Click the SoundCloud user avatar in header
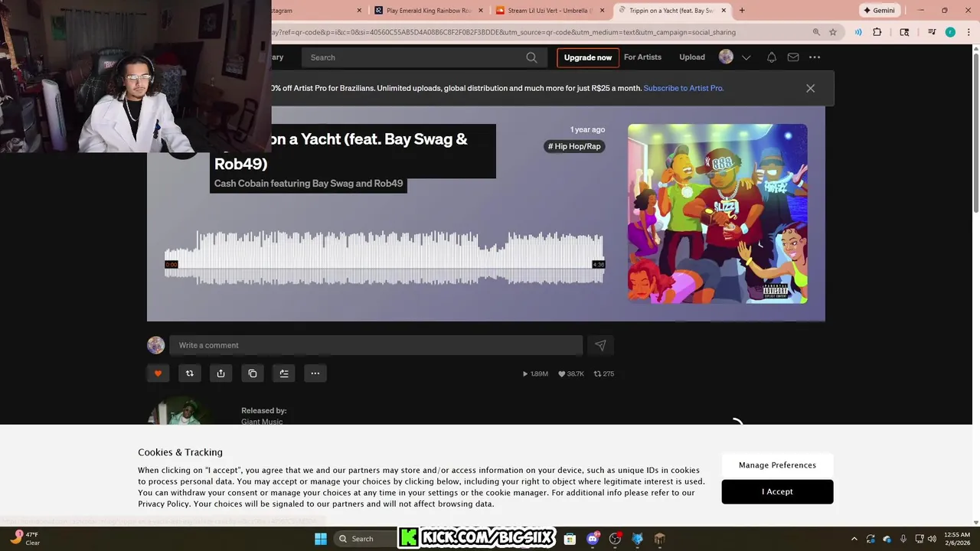This screenshot has height=551, width=980. (x=726, y=57)
